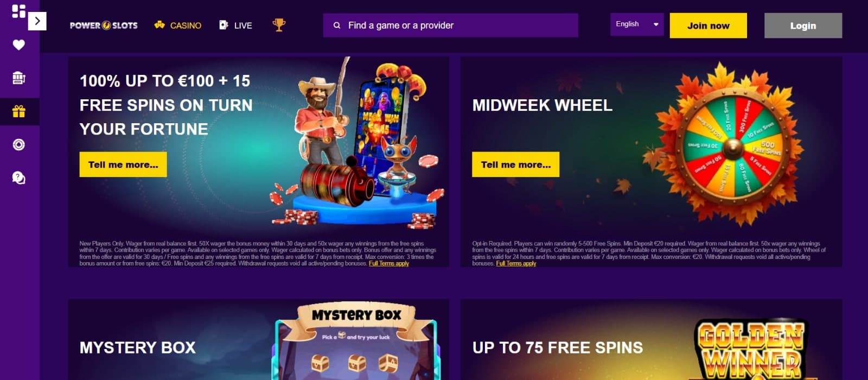Open the favorites heart icon in sidebar
The width and height of the screenshot is (868, 380).
coord(19,45)
